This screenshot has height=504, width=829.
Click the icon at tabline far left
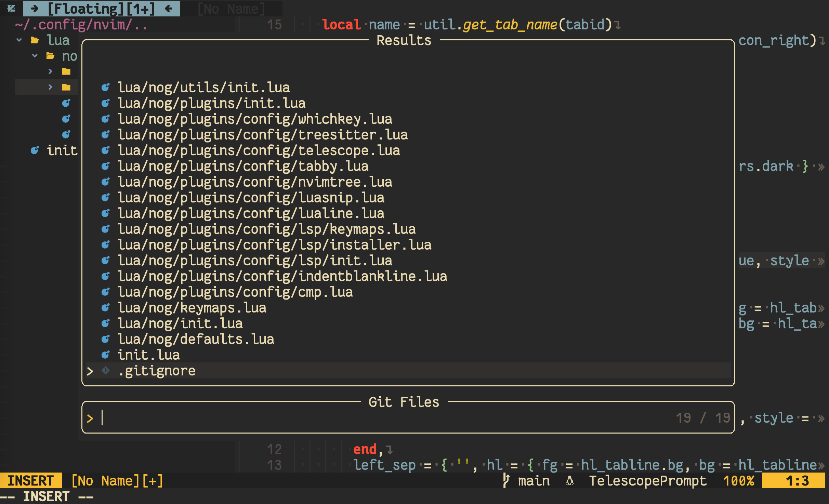pos(11,9)
